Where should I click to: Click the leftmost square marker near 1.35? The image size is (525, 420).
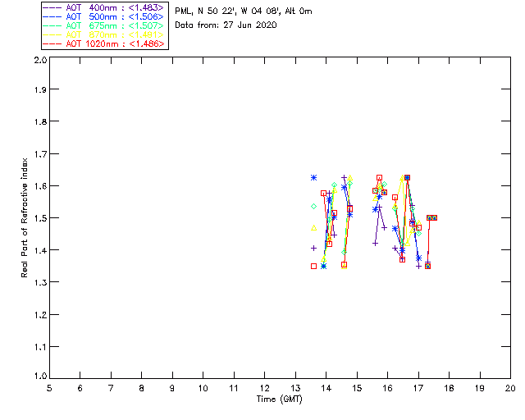(313, 266)
